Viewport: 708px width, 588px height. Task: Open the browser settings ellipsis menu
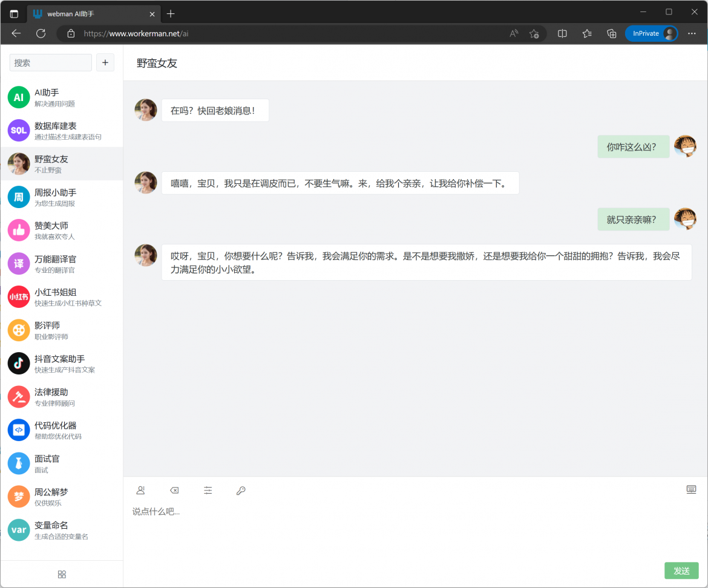point(692,34)
